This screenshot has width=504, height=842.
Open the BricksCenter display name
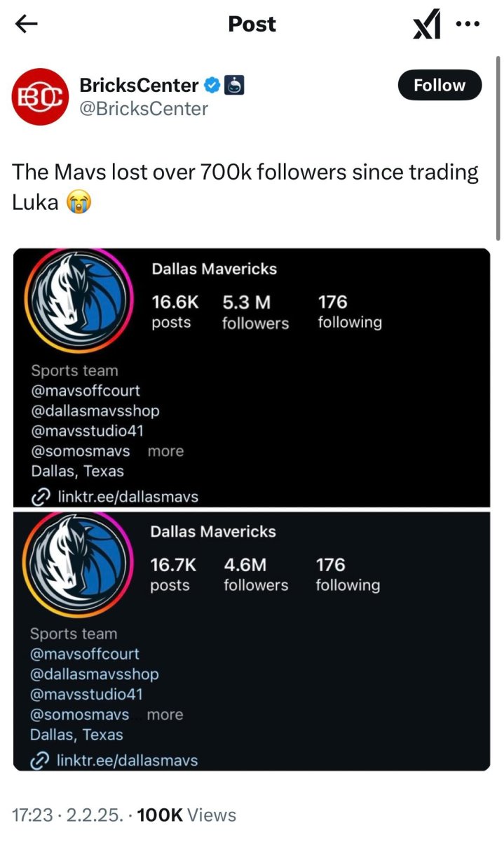[x=139, y=86]
